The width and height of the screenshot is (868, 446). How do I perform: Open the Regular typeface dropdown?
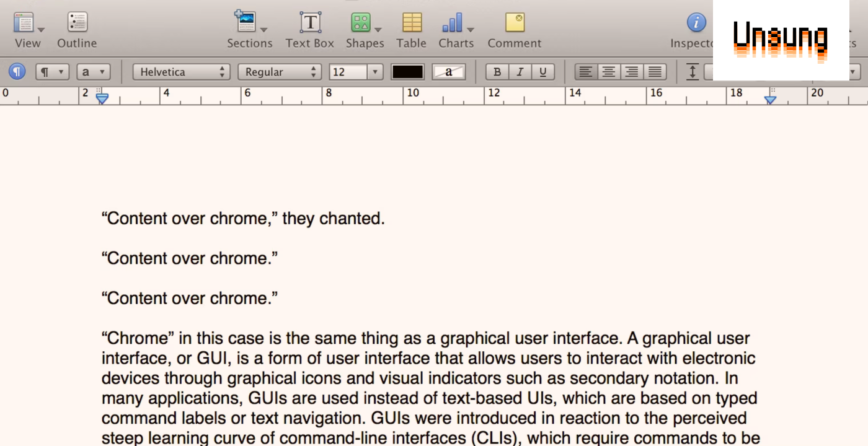coord(279,72)
